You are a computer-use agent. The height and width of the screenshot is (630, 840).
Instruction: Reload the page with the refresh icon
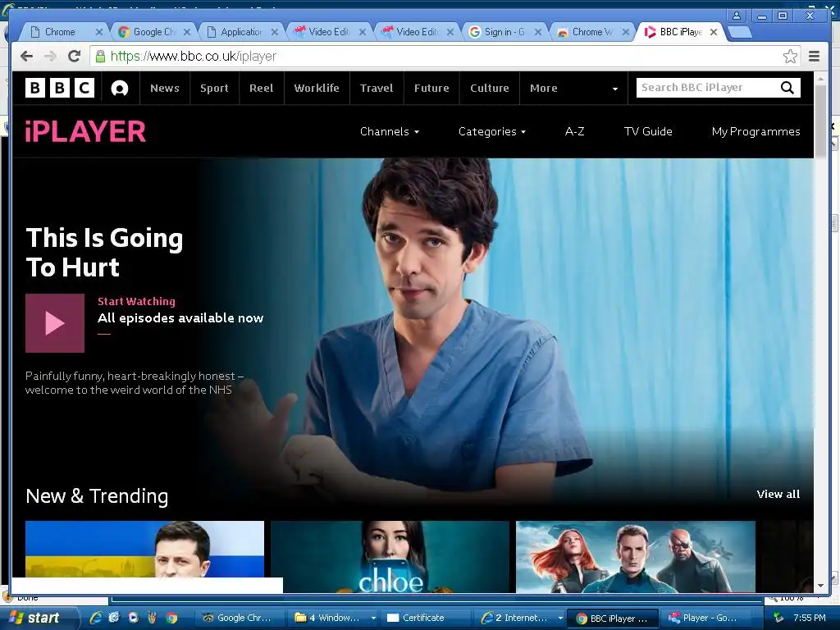point(74,56)
